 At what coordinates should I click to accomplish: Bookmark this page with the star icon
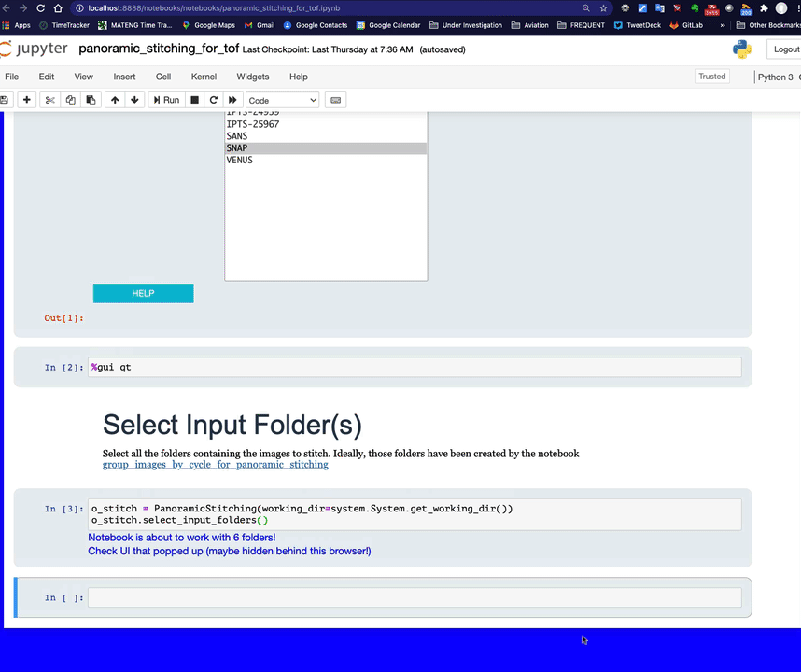click(604, 7)
